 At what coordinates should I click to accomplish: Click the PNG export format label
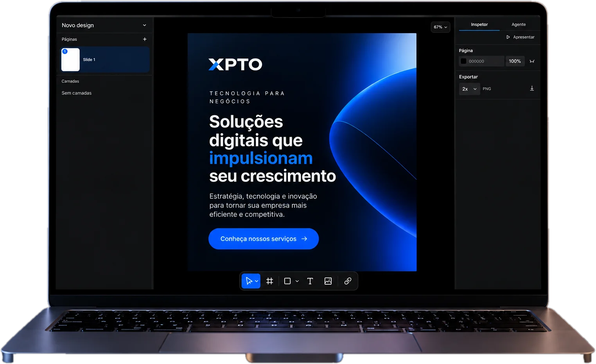(x=487, y=89)
